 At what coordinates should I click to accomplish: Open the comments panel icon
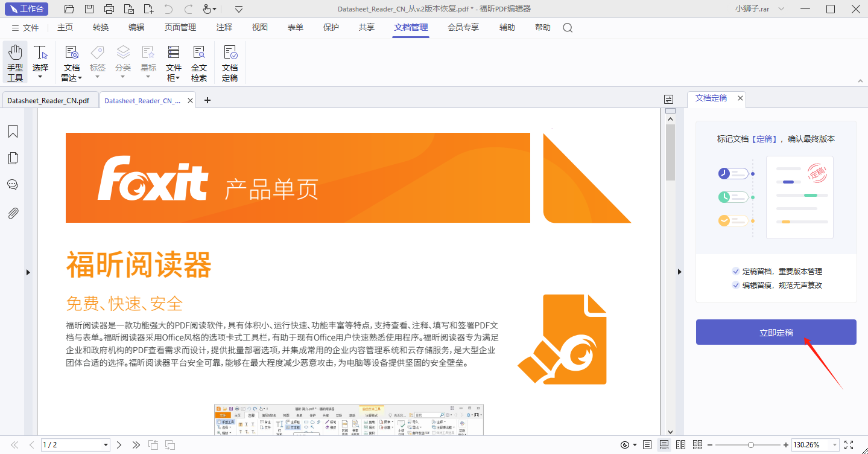pos(13,185)
